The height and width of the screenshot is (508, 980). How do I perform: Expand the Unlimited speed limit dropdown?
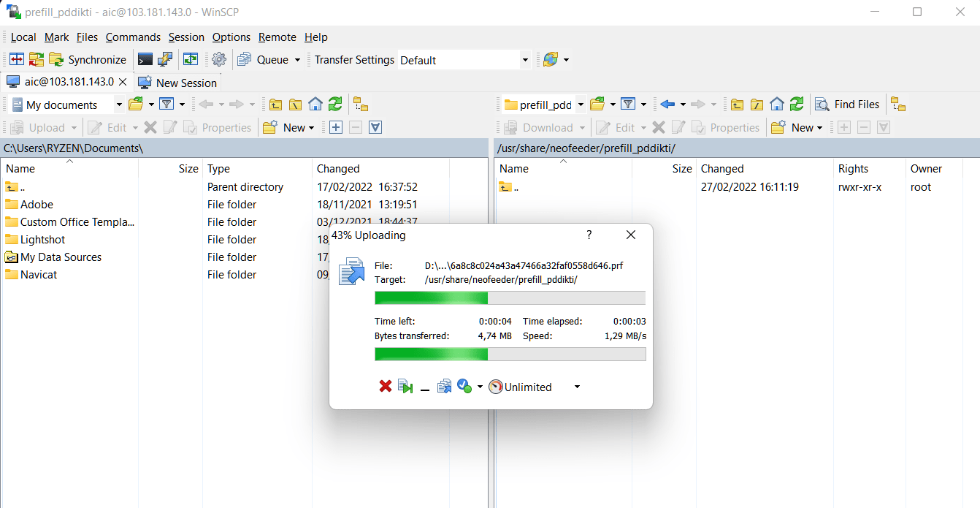(x=577, y=387)
